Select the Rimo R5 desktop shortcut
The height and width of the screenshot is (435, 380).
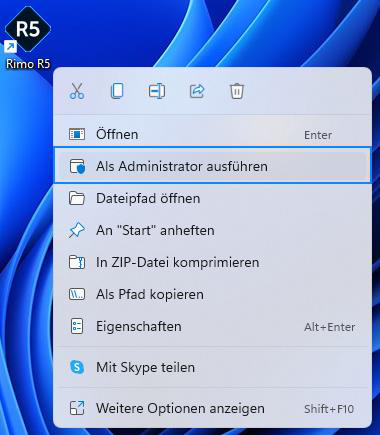tap(28, 37)
